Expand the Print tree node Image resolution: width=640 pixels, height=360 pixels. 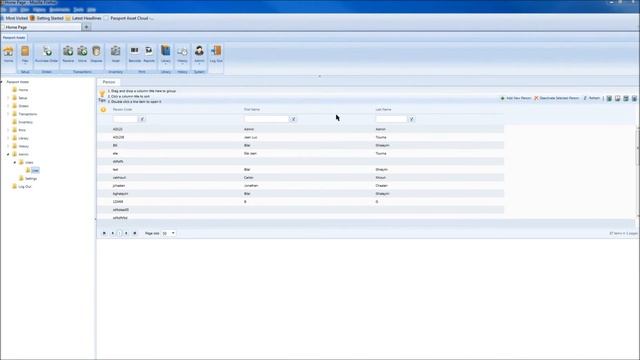[8, 130]
